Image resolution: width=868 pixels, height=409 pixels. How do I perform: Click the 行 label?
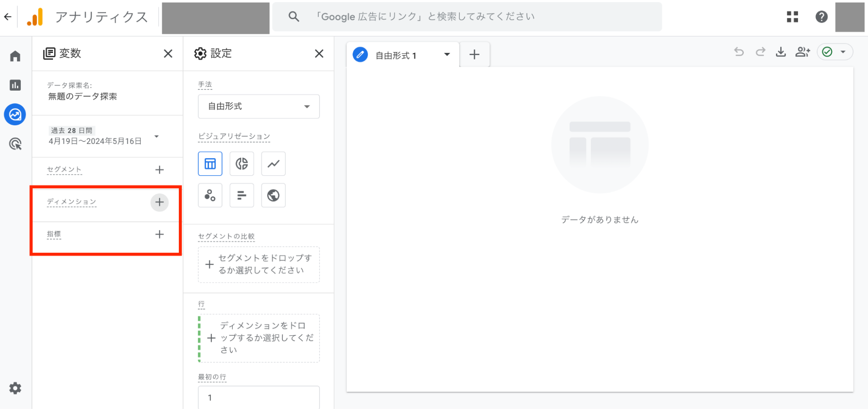click(x=201, y=304)
